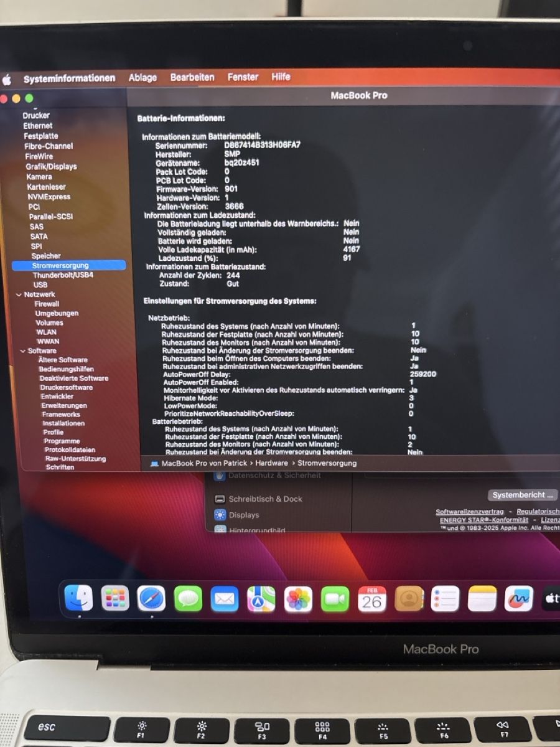The width and height of the screenshot is (560, 747).
Task: Open Notes from the Dock
Action: click(x=482, y=599)
